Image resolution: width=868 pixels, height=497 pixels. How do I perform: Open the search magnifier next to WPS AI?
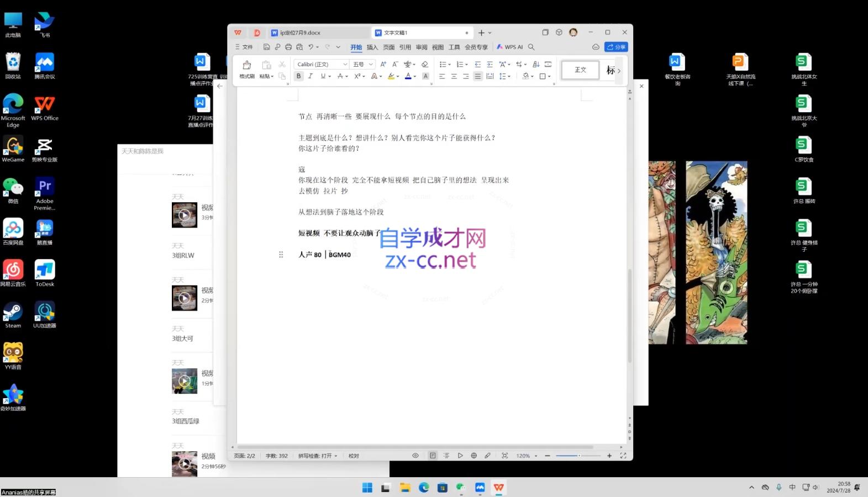(x=531, y=47)
